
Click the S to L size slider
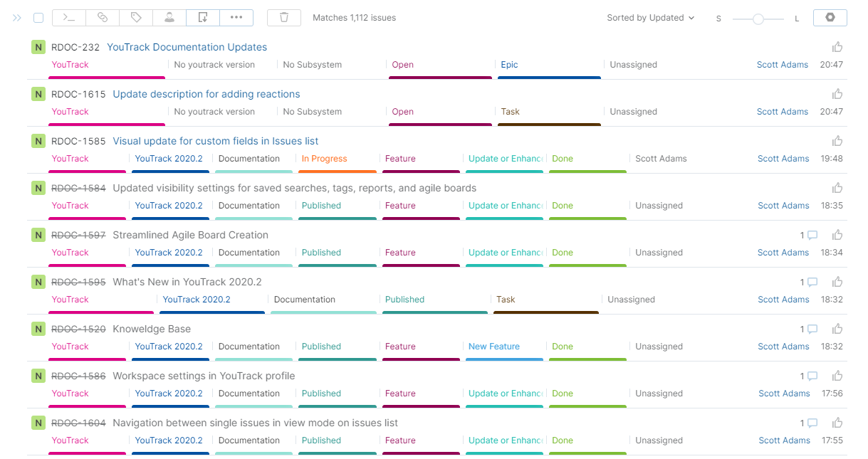(758, 19)
